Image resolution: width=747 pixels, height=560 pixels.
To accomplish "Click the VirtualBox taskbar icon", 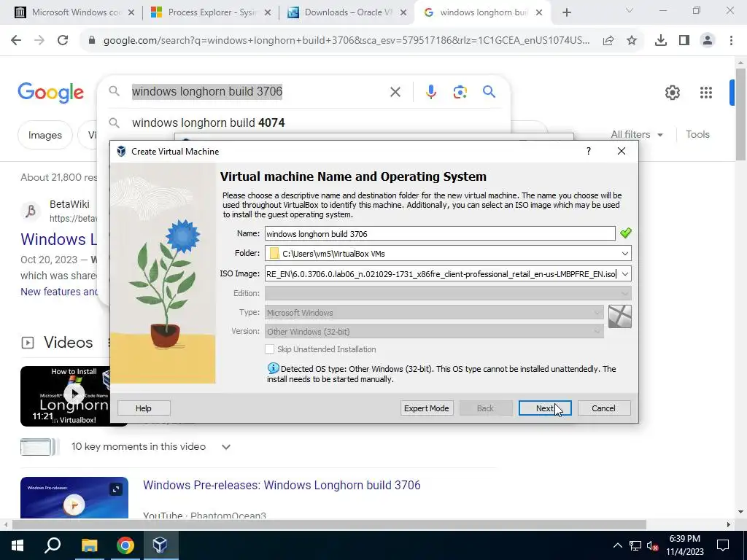I will point(160,545).
